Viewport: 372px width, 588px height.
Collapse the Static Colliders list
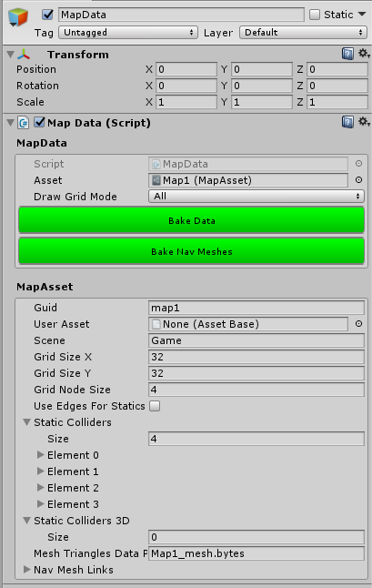click(x=26, y=422)
